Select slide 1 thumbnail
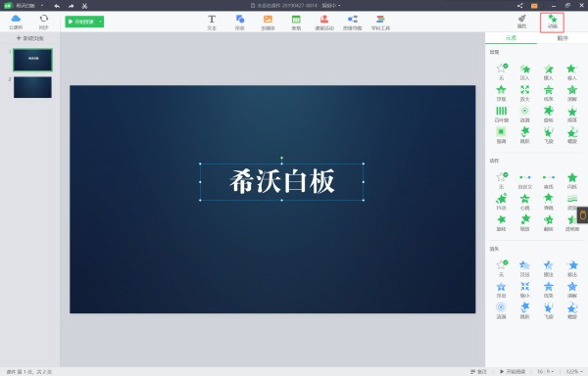Screen dimensions: 588x376 [x=32, y=60]
